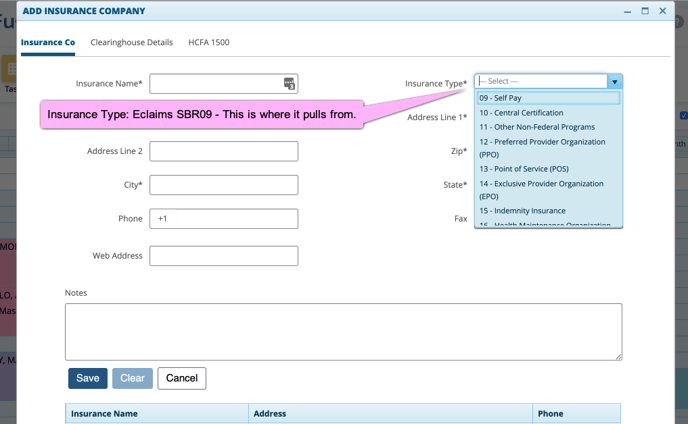Focus the Address Line 2 field

[x=224, y=151]
